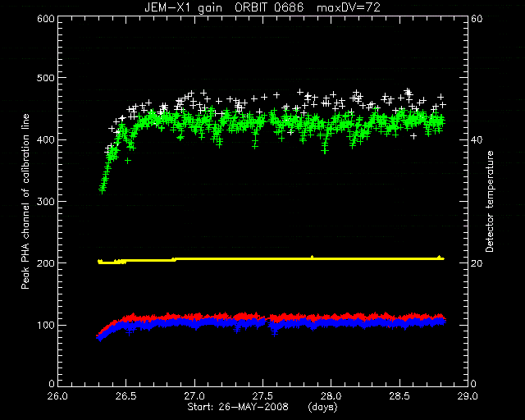Click the 27.5 tick label on x-axis
Image resolution: width=525 pixels, height=420 pixels.
tap(262, 396)
